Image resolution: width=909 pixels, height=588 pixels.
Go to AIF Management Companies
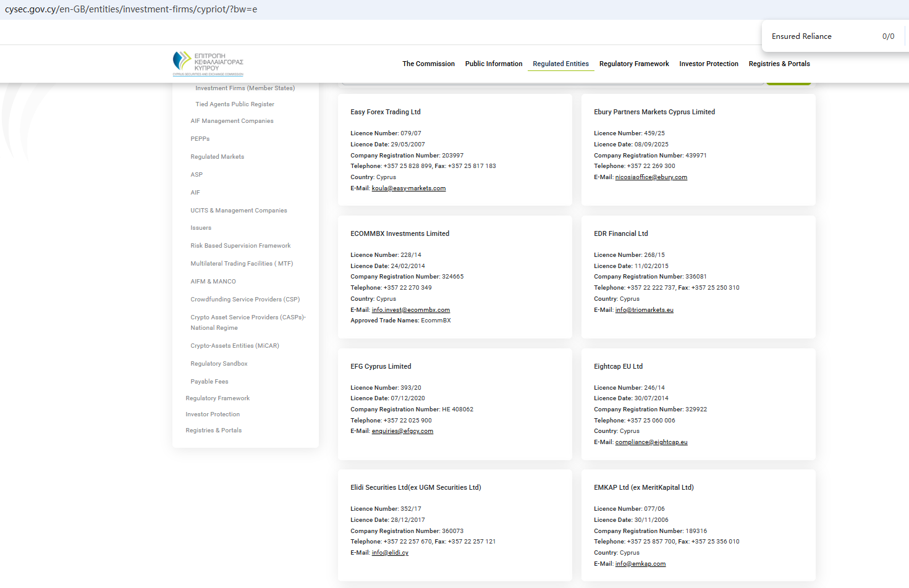pos(232,121)
